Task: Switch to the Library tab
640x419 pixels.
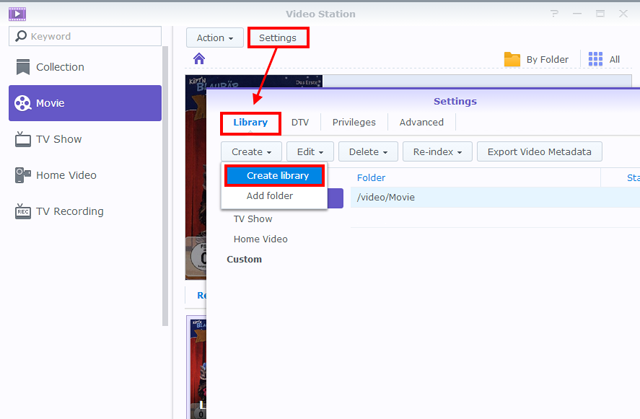Action: [250, 122]
